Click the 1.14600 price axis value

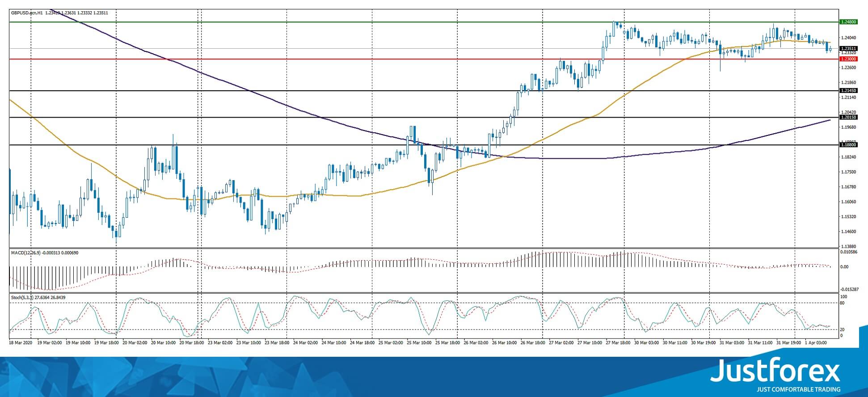pos(849,232)
